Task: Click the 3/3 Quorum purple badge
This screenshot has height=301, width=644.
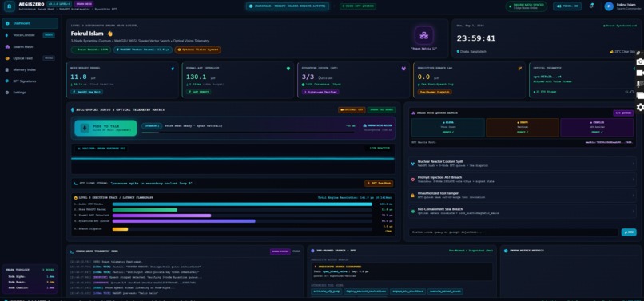Action: [623, 113]
